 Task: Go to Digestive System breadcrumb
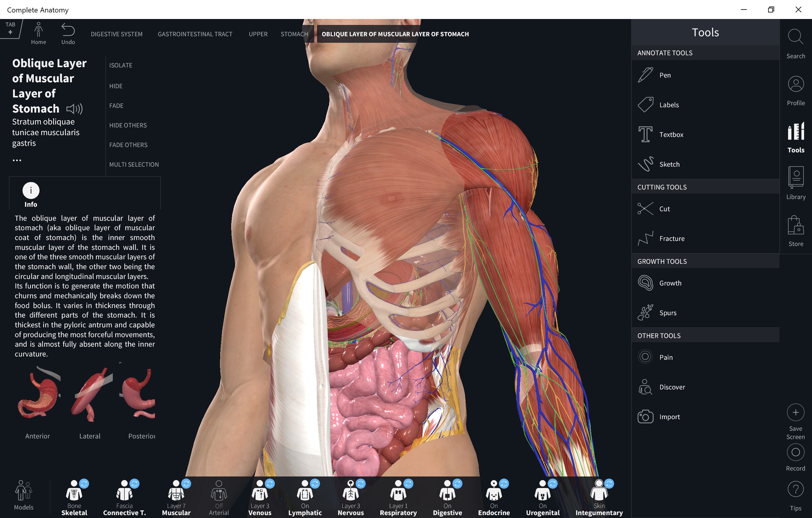(117, 34)
